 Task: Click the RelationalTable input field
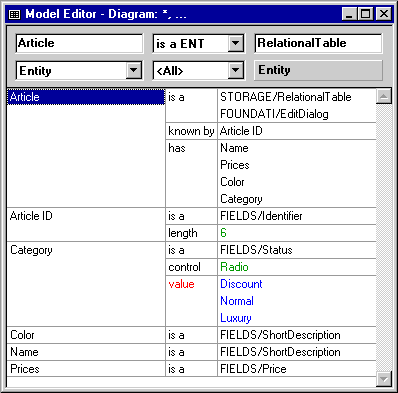click(318, 43)
